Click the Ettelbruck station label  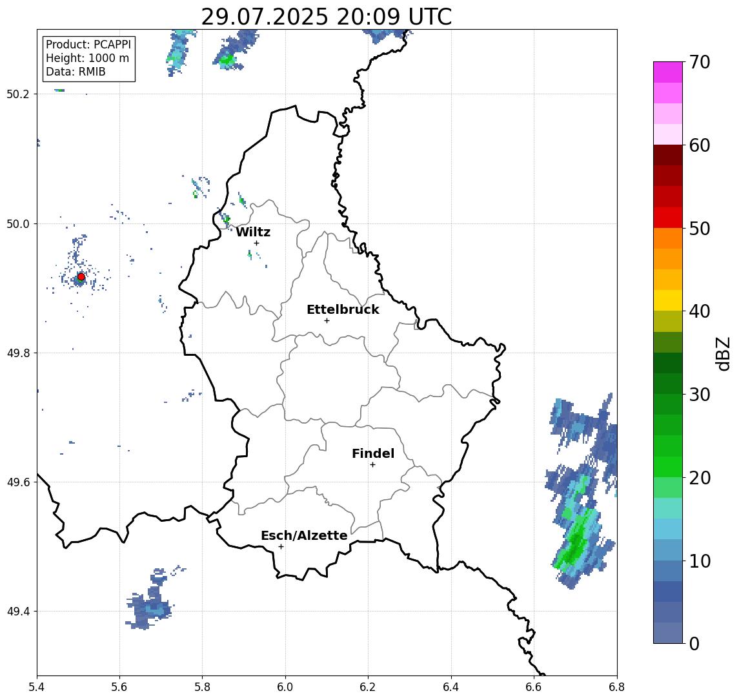[343, 309]
